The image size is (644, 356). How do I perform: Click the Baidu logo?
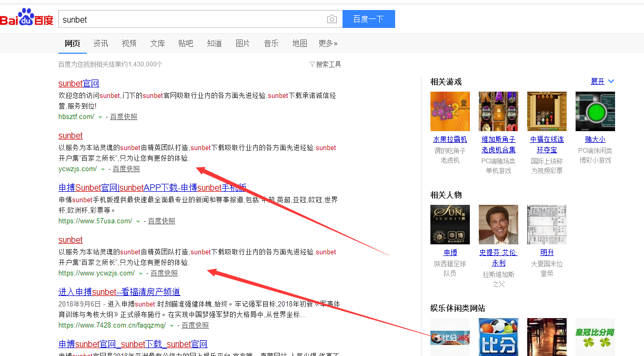27,19
